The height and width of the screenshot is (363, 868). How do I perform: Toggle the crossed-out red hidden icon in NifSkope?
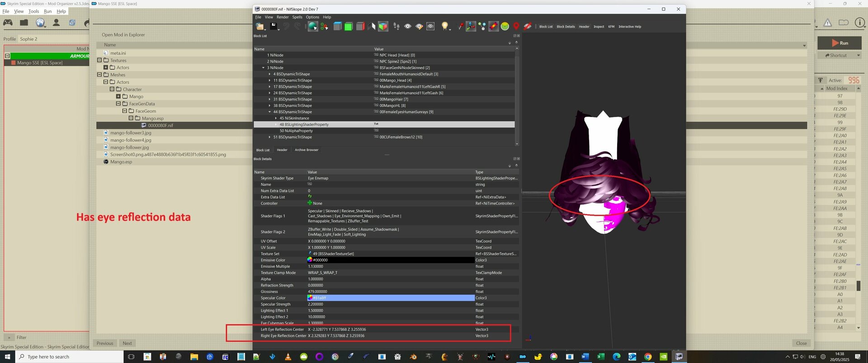pyautogui.click(x=528, y=27)
